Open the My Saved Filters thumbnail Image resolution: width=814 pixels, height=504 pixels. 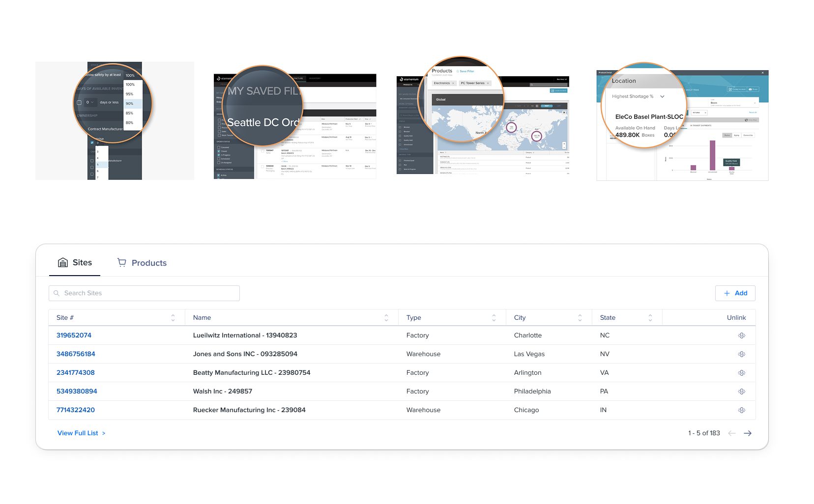pyautogui.click(x=295, y=122)
